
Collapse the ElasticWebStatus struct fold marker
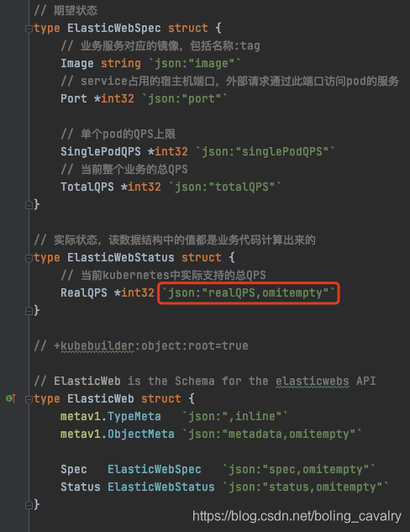pyautogui.click(x=29, y=258)
